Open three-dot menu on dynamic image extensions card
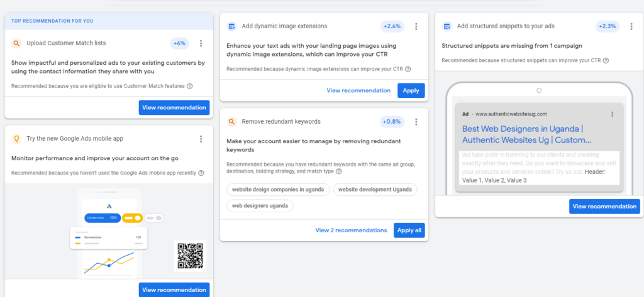644x297 pixels. 416,26
